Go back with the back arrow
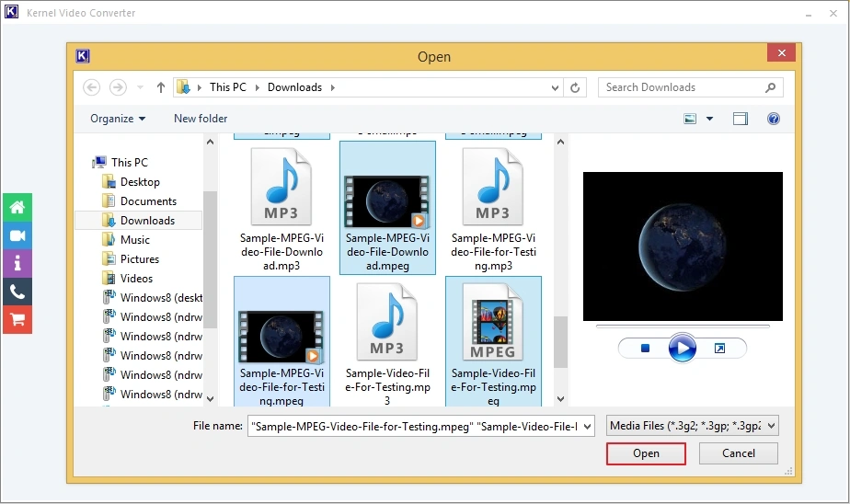The width and height of the screenshot is (850, 504). [92, 87]
